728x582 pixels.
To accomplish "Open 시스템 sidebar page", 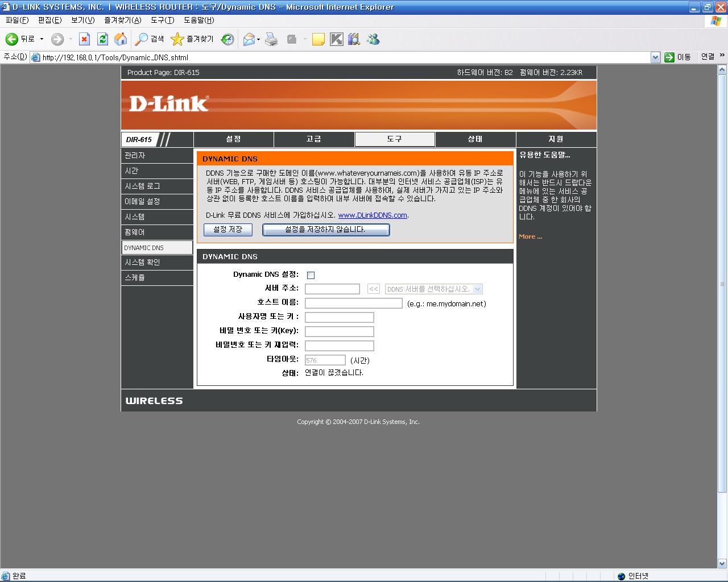I will click(157, 217).
